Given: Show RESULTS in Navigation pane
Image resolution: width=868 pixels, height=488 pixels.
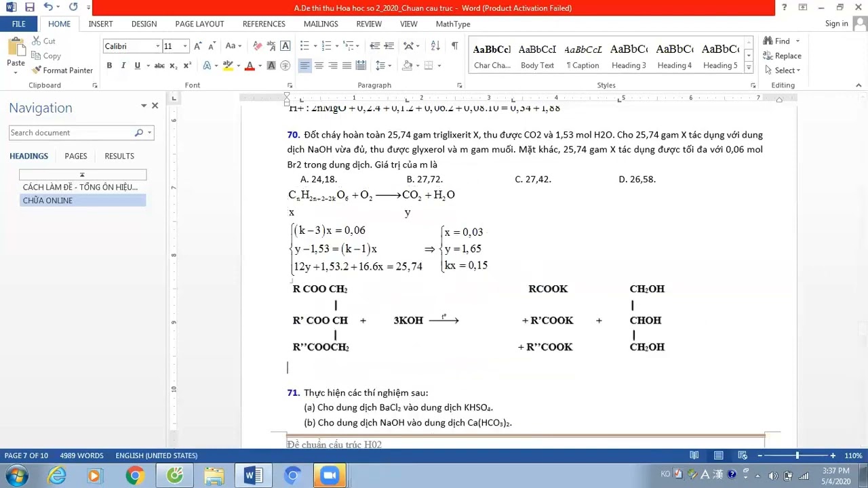Looking at the screenshot, I should [x=119, y=156].
